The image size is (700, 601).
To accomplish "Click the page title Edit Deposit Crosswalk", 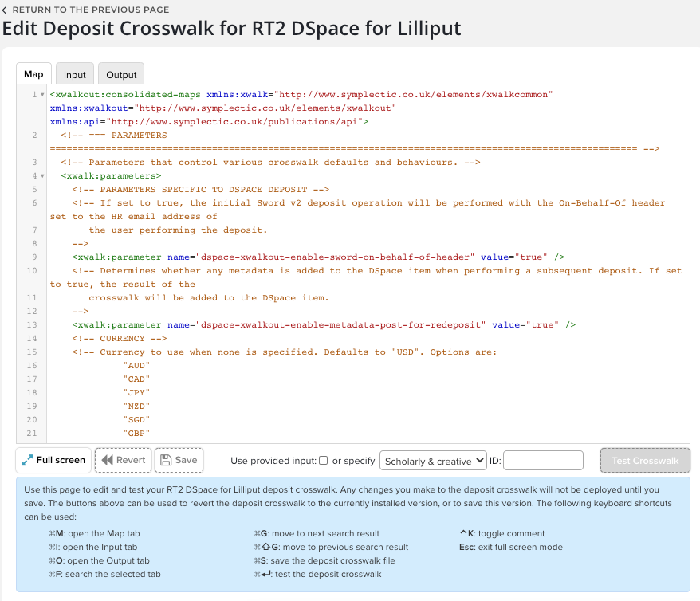I will (232, 29).
